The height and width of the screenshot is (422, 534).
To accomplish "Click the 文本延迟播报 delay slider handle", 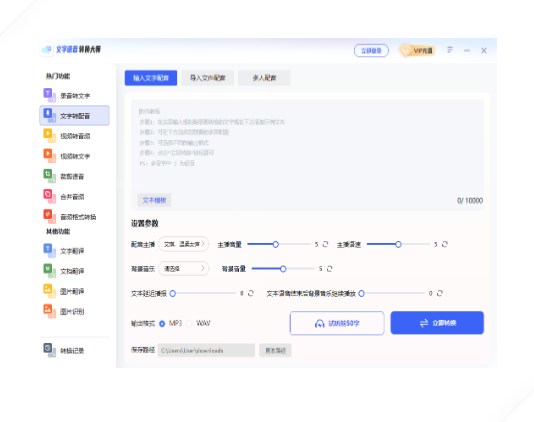I will 173,293.
